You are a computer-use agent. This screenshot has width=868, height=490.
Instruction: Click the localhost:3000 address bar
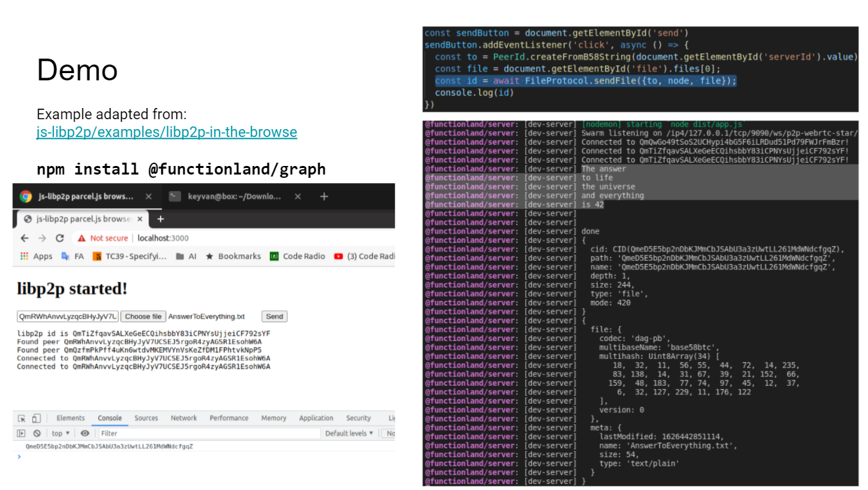coord(163,238)
